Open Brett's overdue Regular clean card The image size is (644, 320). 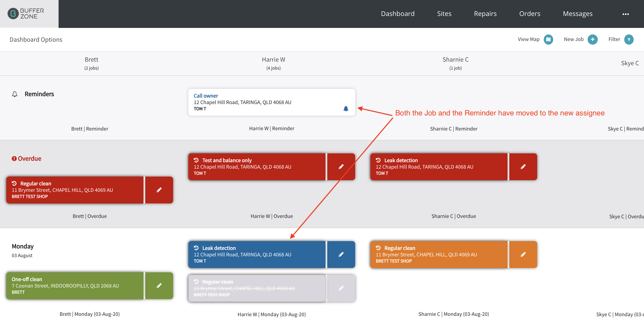75,190
